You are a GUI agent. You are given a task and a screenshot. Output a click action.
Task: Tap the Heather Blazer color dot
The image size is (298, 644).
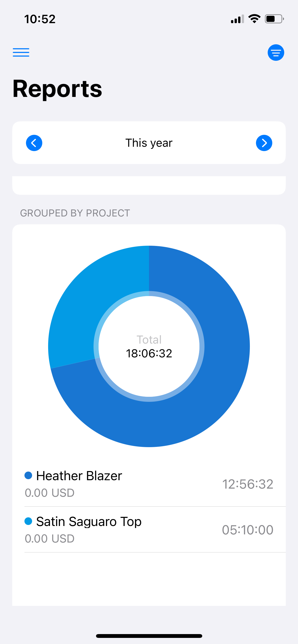28,475
